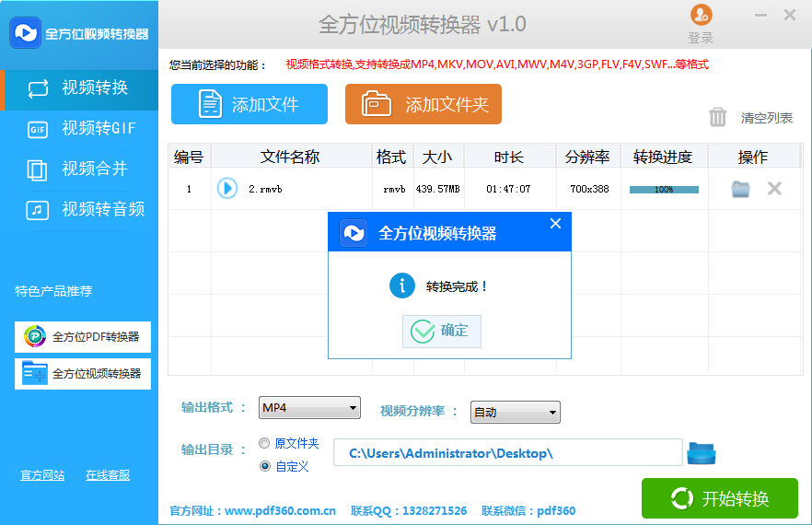The height and width of the screenshot is (525, 812).
Task: Open output folder icon in 2.rmvb row
Action: [x=740, y=189]
